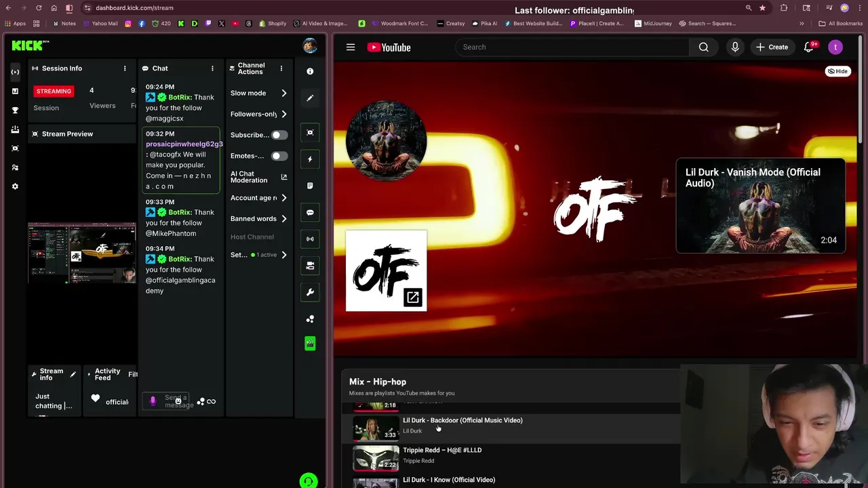Toggle Subscribers-only chat switch
This screenshot has width=868, height=488.
click(279, 135)
